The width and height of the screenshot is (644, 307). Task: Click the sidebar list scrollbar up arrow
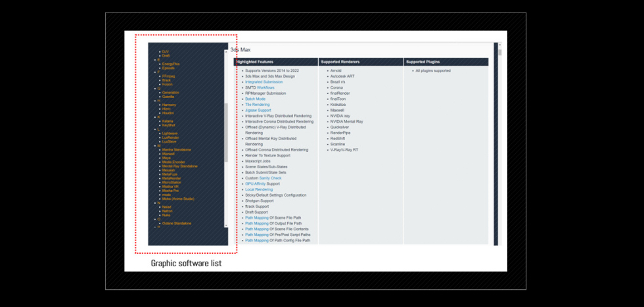(x=226, y=52)
